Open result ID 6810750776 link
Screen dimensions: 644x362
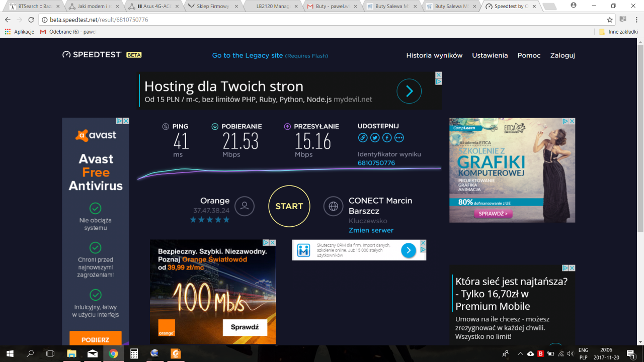[x=376, y=163]
